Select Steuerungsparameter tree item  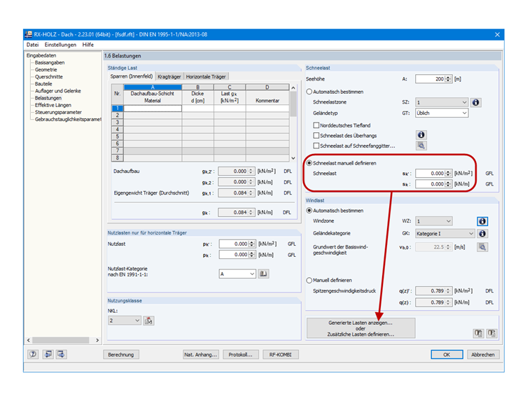click(x=58, y=112)
